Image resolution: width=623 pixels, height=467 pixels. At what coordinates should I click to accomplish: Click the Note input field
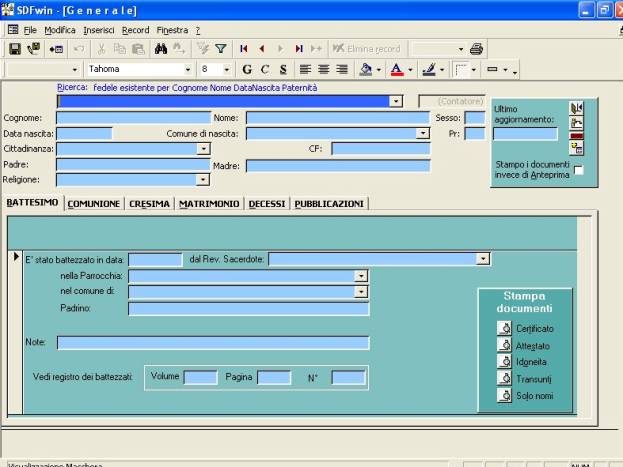click(x=213, y=343)
